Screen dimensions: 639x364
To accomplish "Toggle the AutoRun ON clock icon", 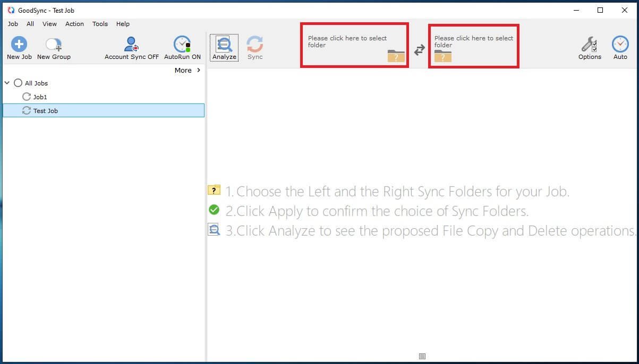I will tap(182, 45).
